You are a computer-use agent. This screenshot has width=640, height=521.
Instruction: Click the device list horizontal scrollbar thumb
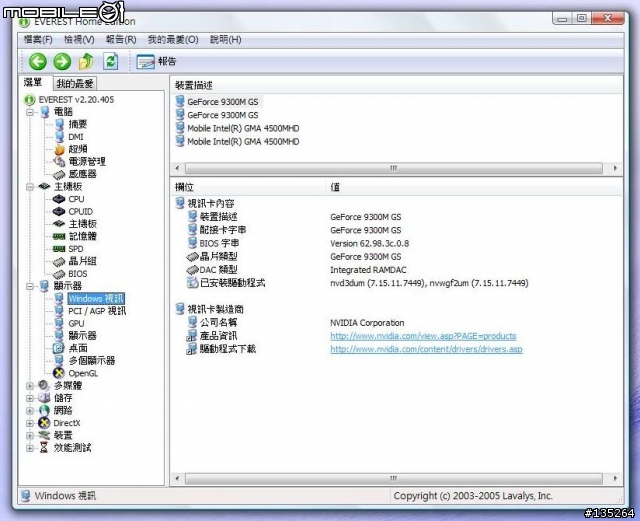coord(393,168)
